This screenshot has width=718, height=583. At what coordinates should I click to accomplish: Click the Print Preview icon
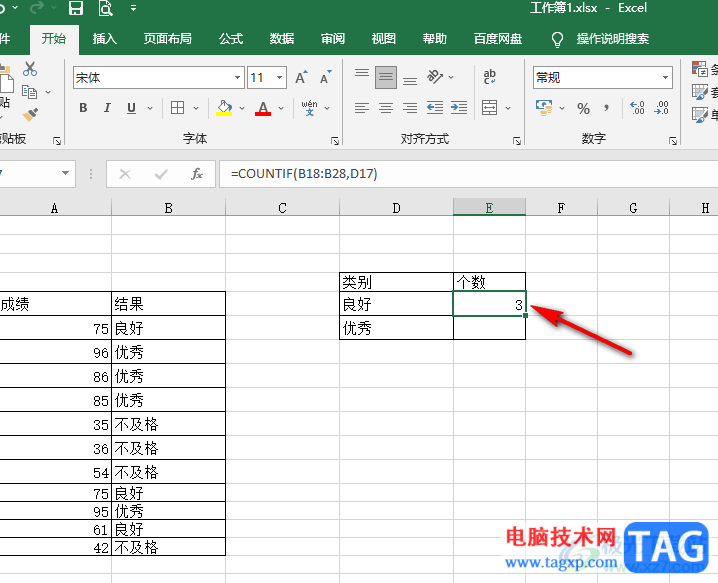point(106,8)
